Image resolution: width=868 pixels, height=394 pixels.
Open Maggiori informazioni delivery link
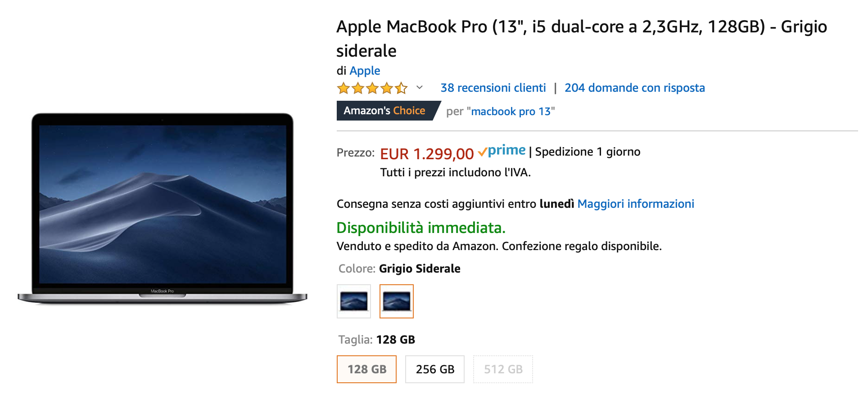click(x=635, y=204)
